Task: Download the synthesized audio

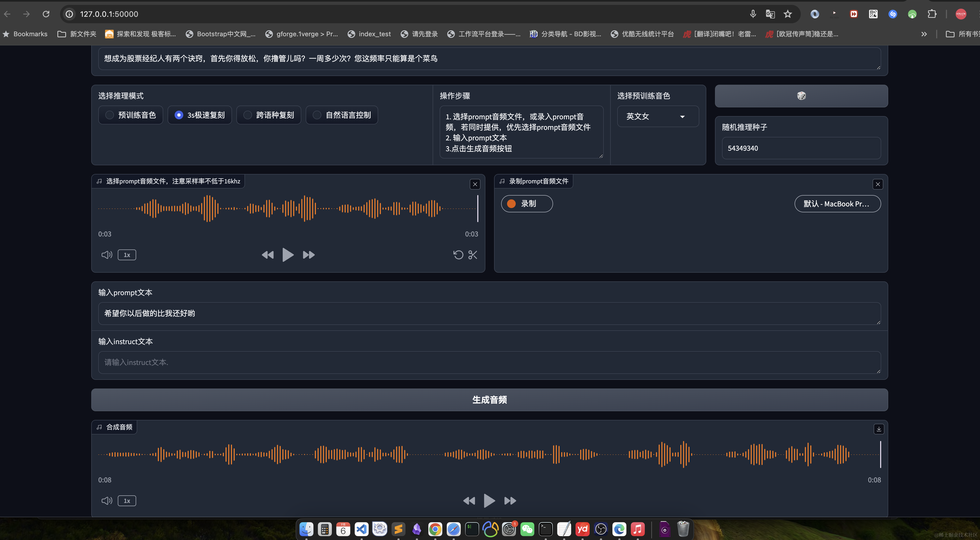Action: [x=879, y=429]
